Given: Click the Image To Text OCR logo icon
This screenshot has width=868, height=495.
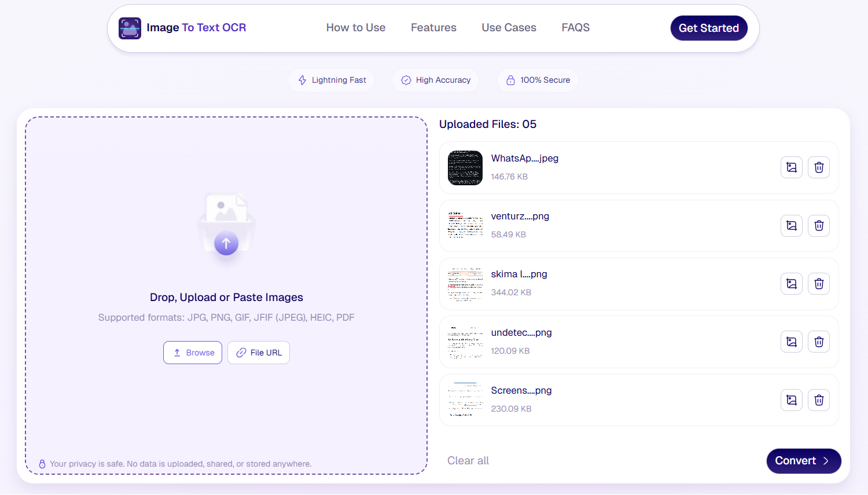Looking at the screenshot, I should (x=130, y=28).
